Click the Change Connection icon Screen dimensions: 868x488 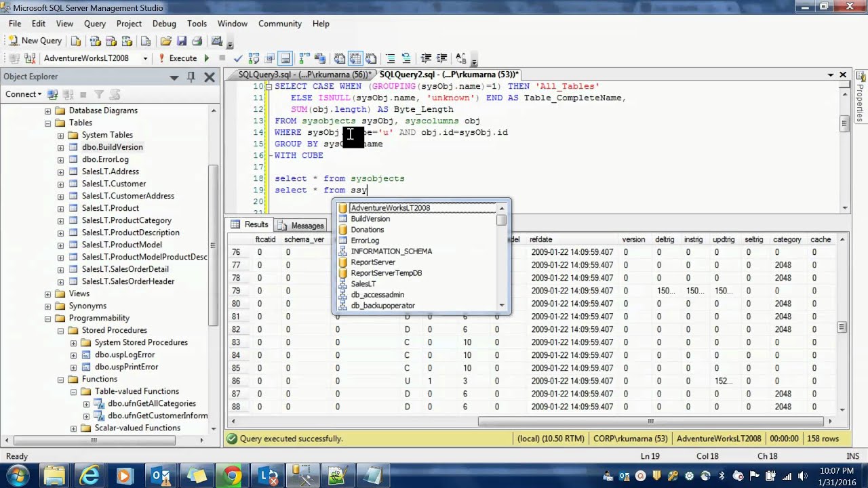[31, 58]
